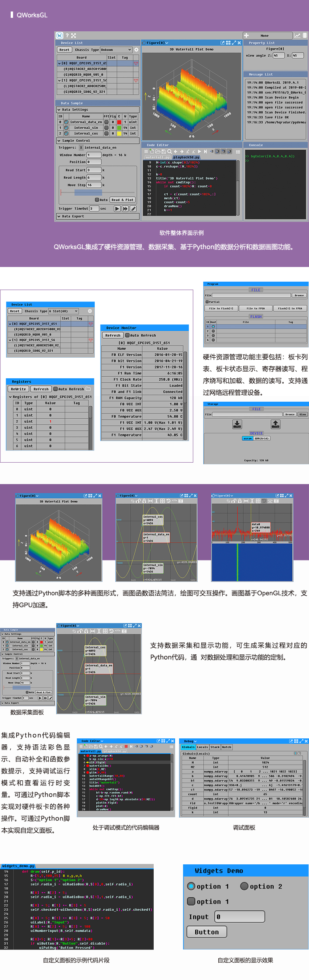Select option 1 radio button in Widgets Demo

click(191, 886)
